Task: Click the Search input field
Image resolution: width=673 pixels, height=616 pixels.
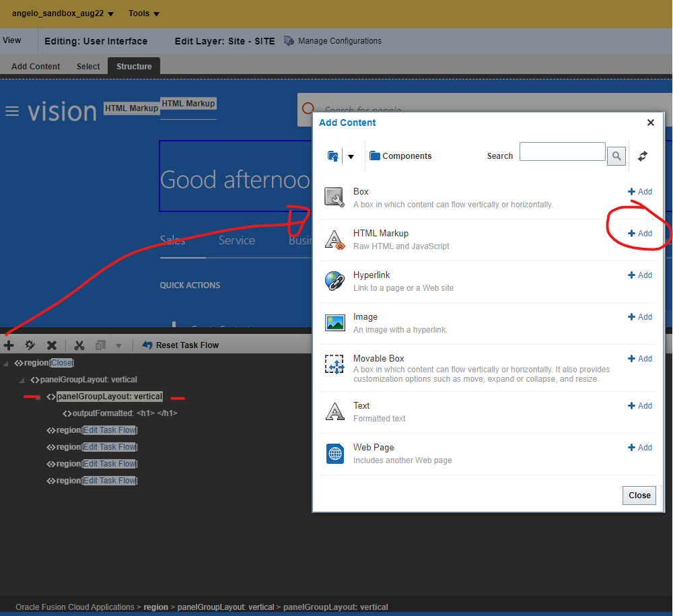Action: point(562,152)
